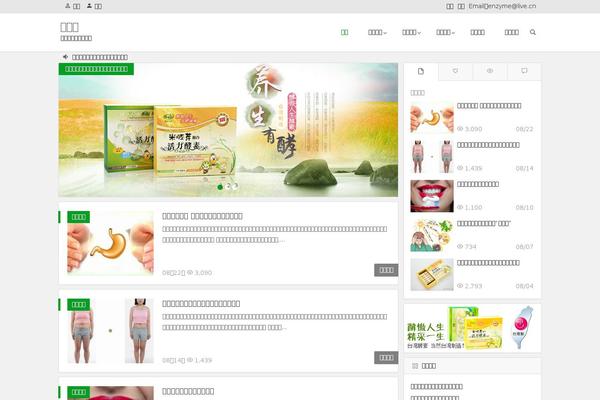The height and width of the screenshot is (400, 600).
Task: Open the last nav item before search
Action: (x=512, y=32)
